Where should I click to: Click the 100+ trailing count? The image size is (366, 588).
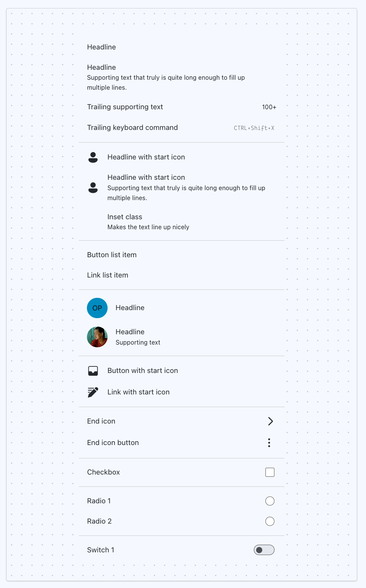(269, 107)
